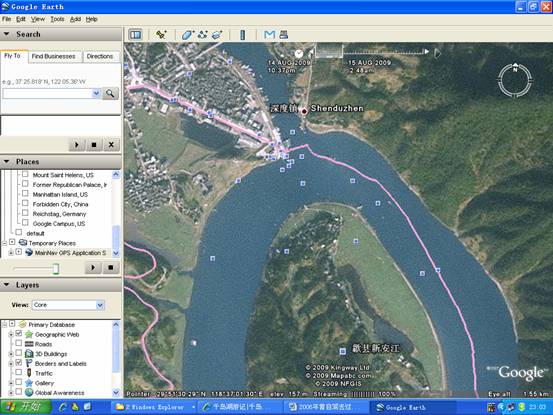Image resolution: width=553 pixels, height=415 pixels.
Task: Open Windows Explorer from the taskbar
Action: tap(153, 407)
